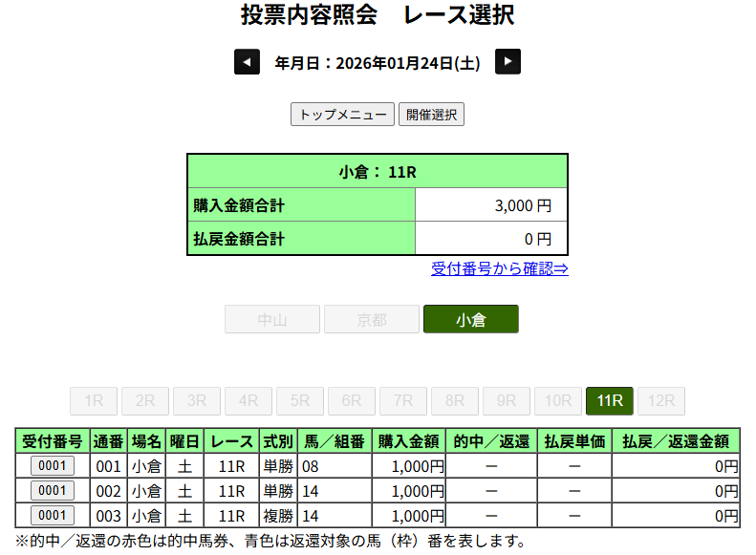756x555 pixels.
Task: Click the トップメニュー button
Action: (x=342, y=115)
